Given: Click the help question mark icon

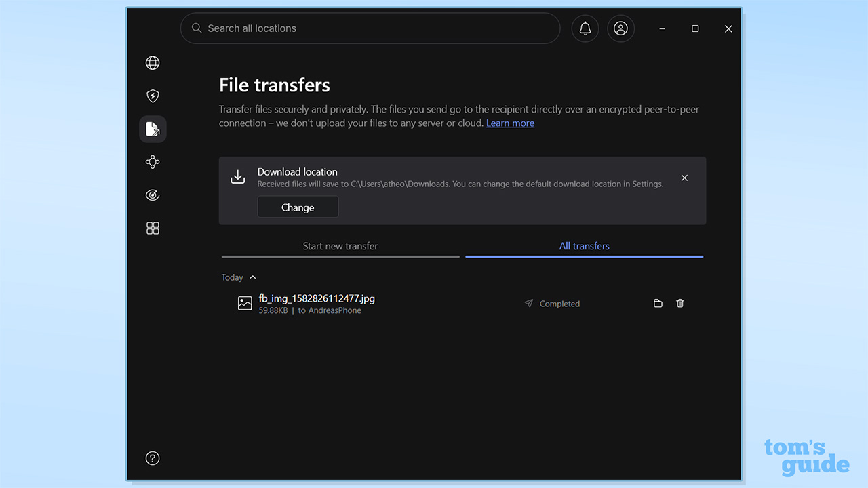Looking at the screenshot, I should tap(153, 458).
